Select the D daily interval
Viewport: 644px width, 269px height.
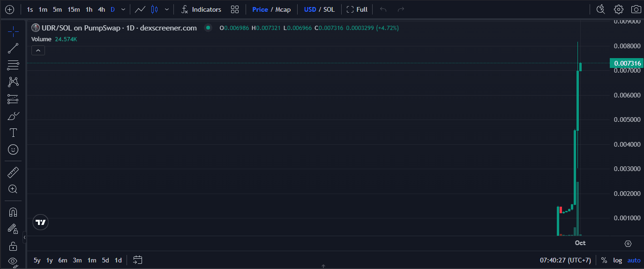coord(112,9)
